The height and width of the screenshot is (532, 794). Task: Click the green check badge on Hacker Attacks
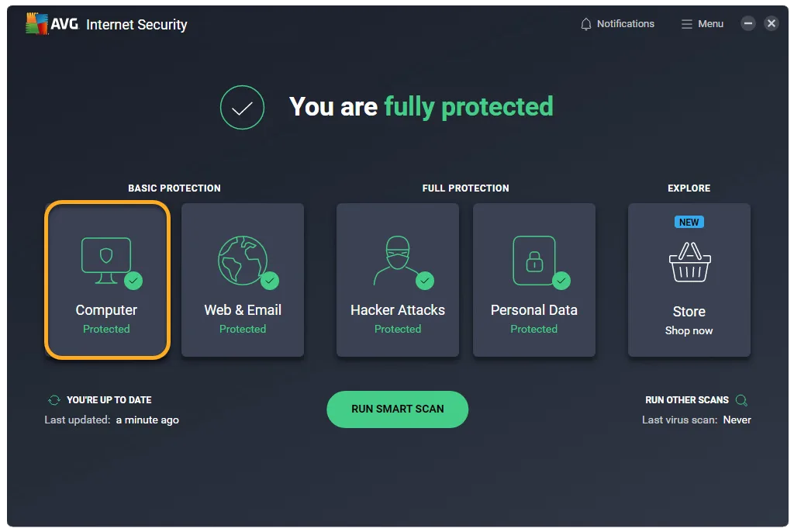pyautogui.click(x=425, y=281)
